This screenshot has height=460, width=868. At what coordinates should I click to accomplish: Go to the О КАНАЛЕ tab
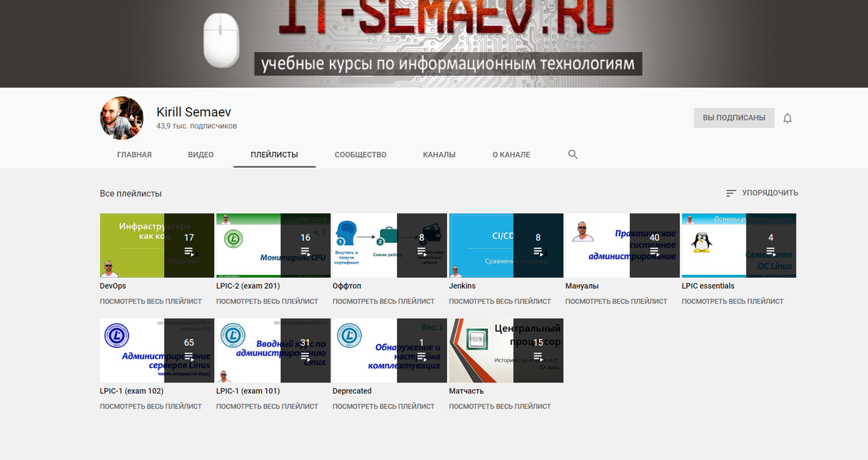click(511, 155)
